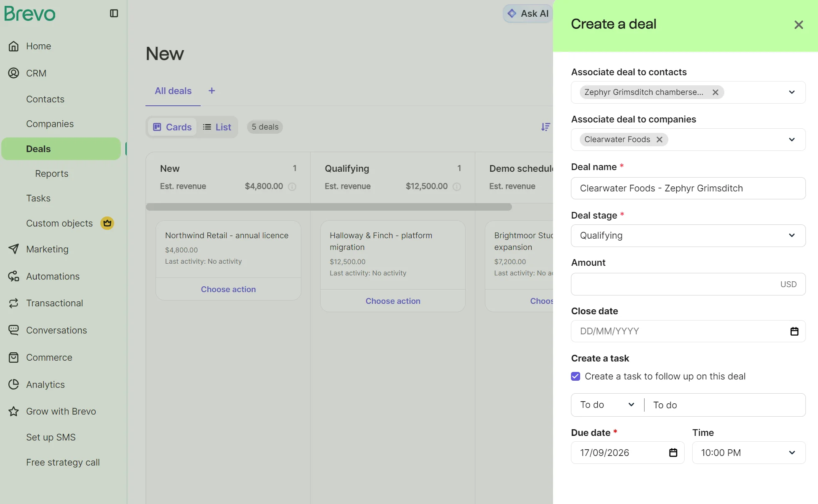Add a new deals view with plus
The width and height of the screenshot is (818, 504).
click(x=212, y=91)
